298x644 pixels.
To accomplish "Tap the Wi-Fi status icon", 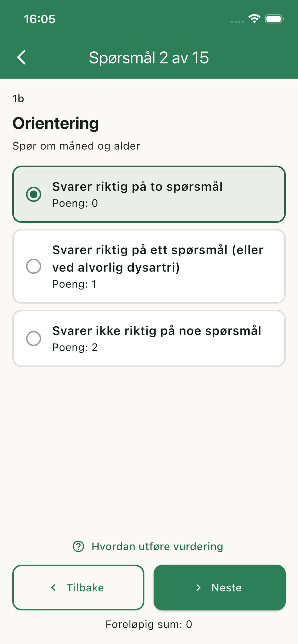I will click(x=254, y=19).
